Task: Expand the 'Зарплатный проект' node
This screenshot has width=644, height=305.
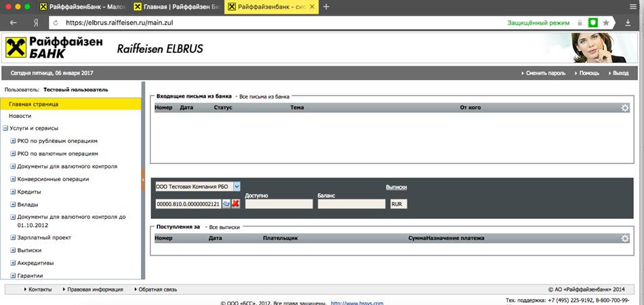Action: 13,238
